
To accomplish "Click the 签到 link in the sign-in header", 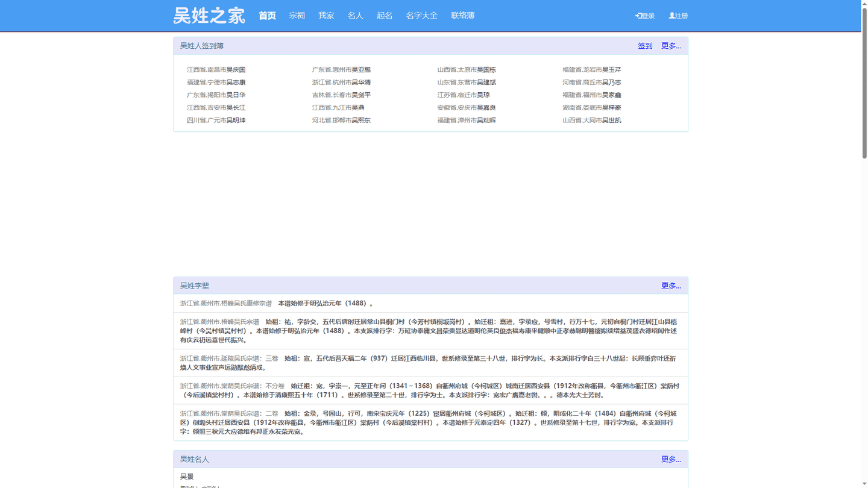I will (x=645, y=46).
